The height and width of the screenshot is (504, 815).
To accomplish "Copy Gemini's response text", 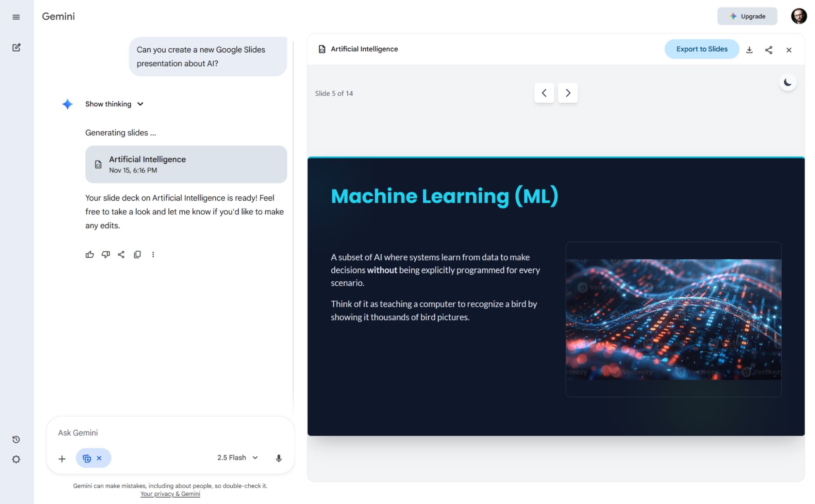I will (x=137, y=254).
